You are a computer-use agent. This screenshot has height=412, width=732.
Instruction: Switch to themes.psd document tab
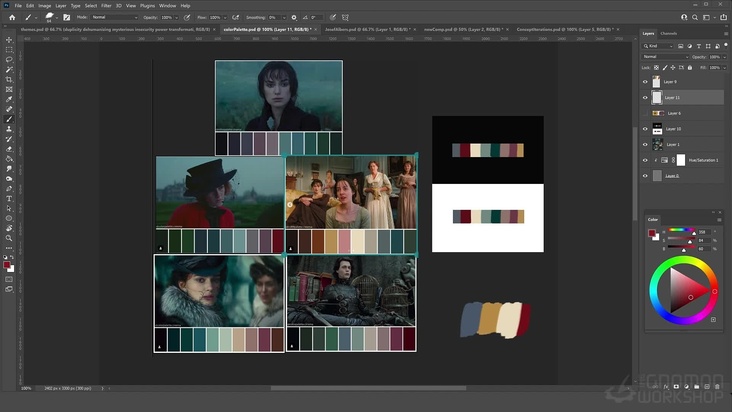(x=115, y=29)
